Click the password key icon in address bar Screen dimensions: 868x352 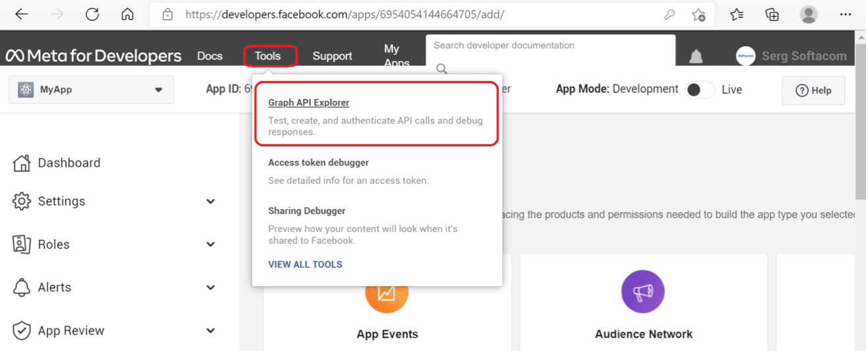click(x=669, y=15)
